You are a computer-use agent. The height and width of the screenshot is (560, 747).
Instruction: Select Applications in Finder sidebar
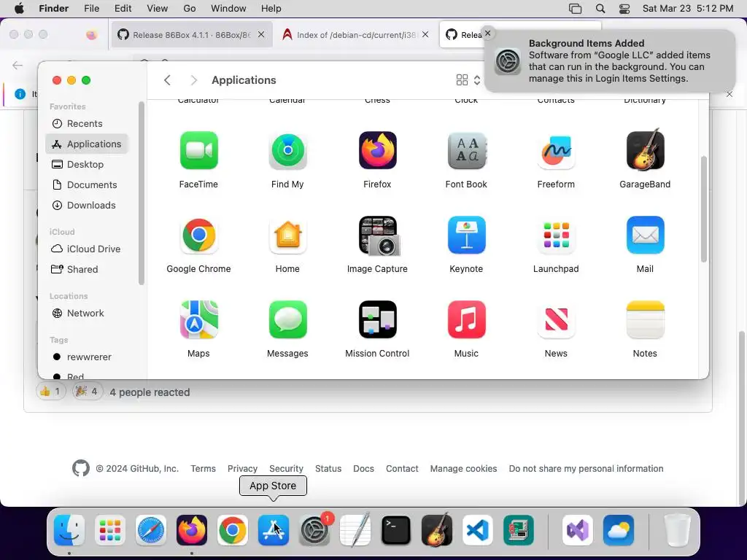tap(87, 144)
